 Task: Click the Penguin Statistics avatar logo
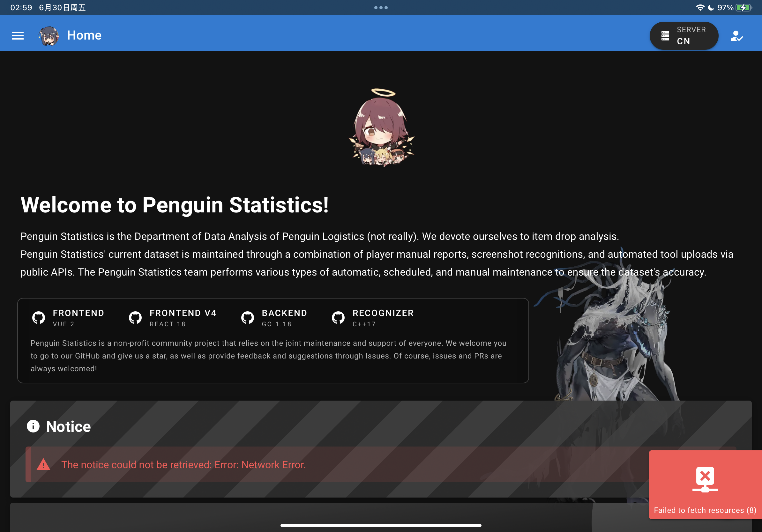coord(49,35)
